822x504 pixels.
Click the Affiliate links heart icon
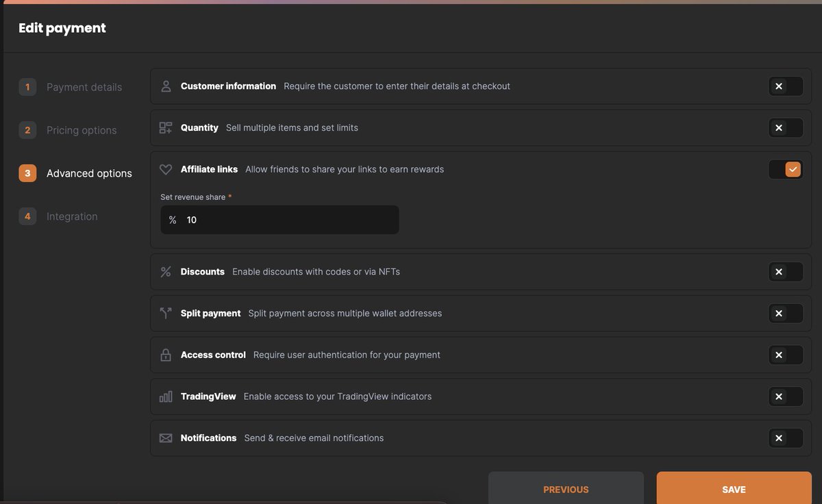tap(166, 169)
